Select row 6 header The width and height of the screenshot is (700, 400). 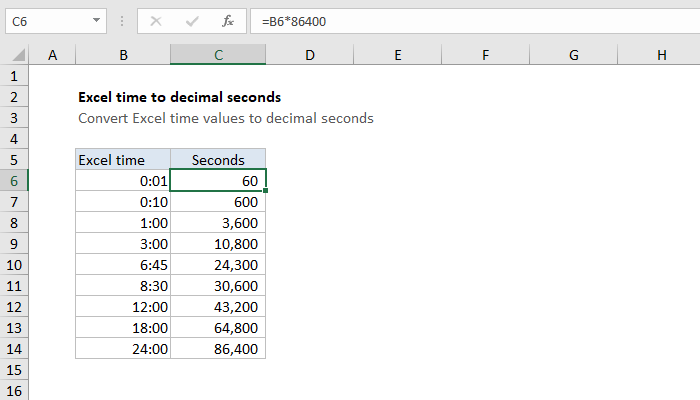click(x=14, y=180)
